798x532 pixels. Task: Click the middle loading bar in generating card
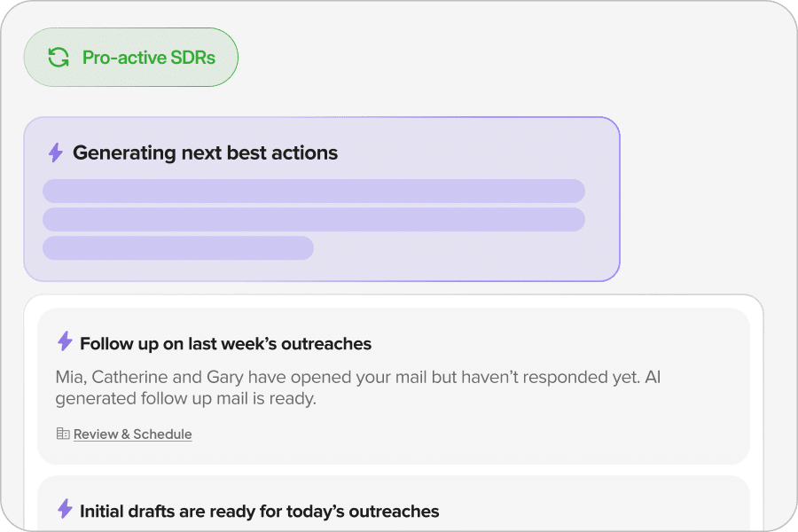coord(313,220)
